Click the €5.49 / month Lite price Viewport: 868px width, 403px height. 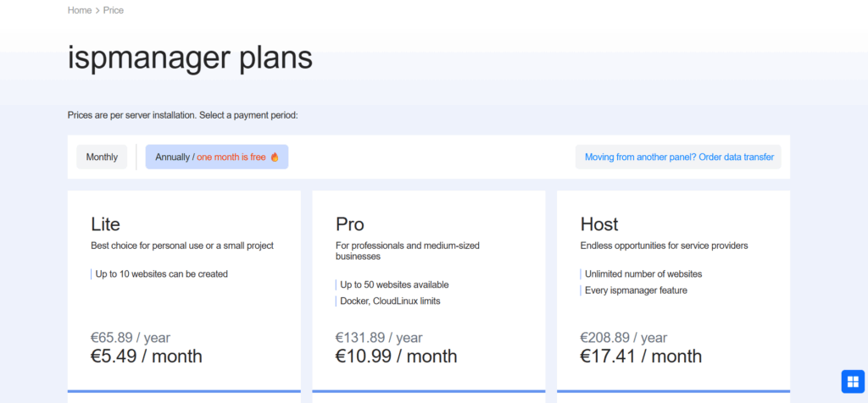147,356
